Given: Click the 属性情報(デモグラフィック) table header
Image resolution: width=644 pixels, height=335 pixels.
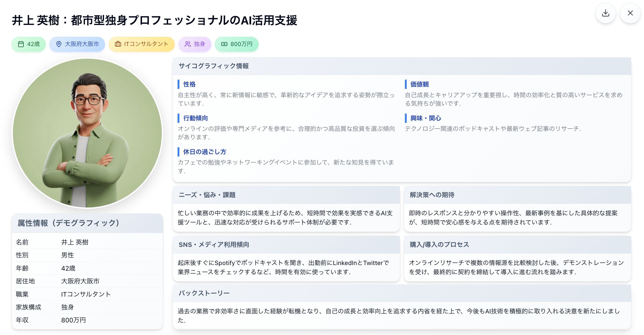Looking at the screenshot, I should [68, 223].
